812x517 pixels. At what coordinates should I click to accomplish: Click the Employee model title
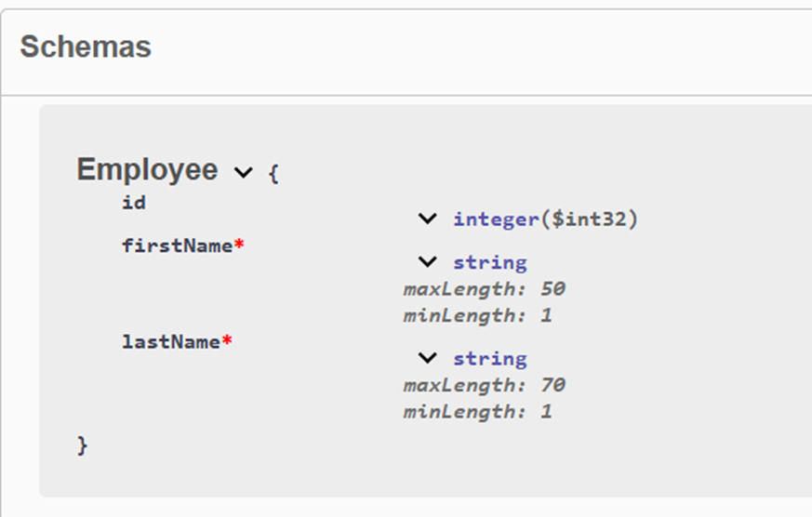click(147, 170)
